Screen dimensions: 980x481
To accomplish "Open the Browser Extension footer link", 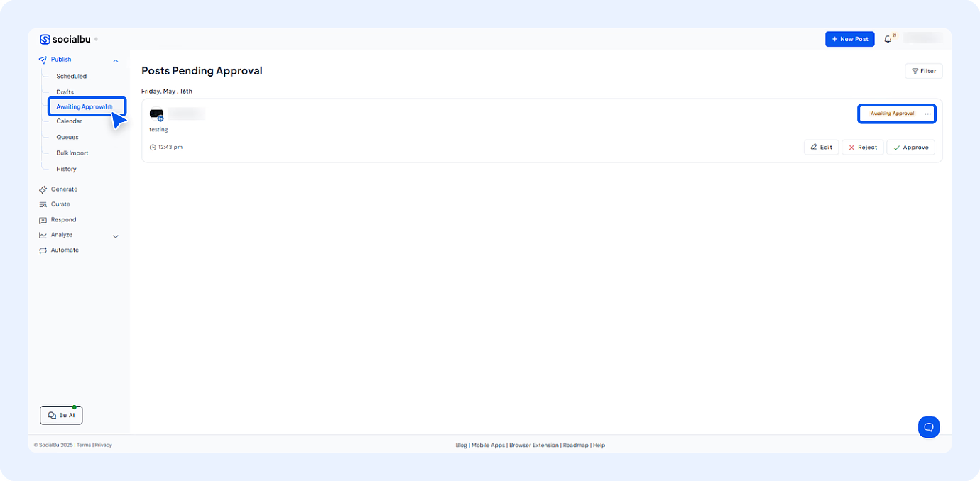I will 533,446.
